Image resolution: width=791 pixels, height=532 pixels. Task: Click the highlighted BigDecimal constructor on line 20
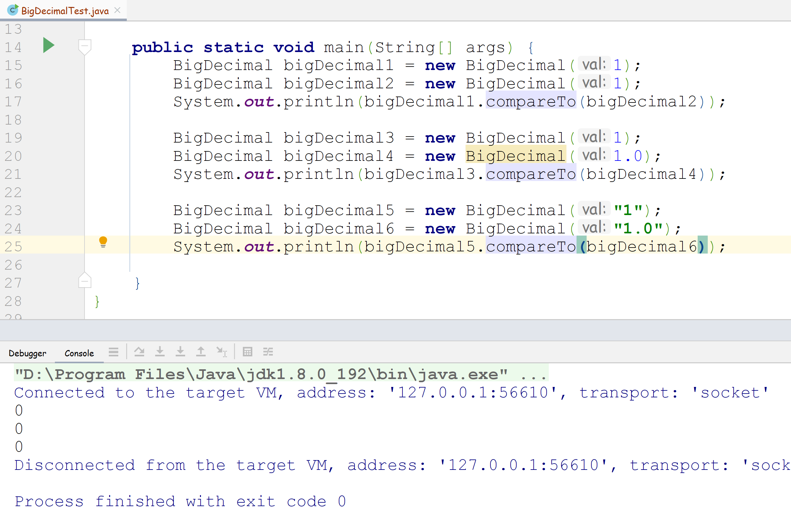tap(515, 156)
